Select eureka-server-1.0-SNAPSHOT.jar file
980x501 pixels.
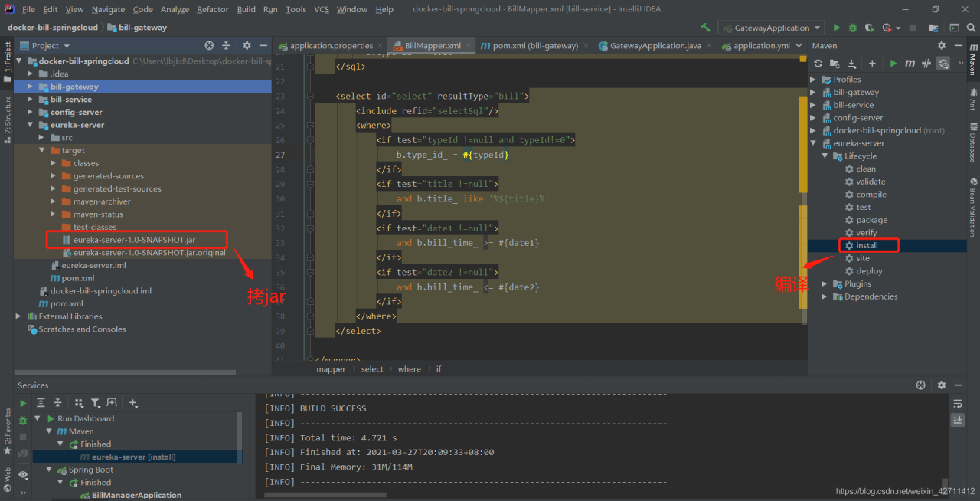[x=134, y=240]
